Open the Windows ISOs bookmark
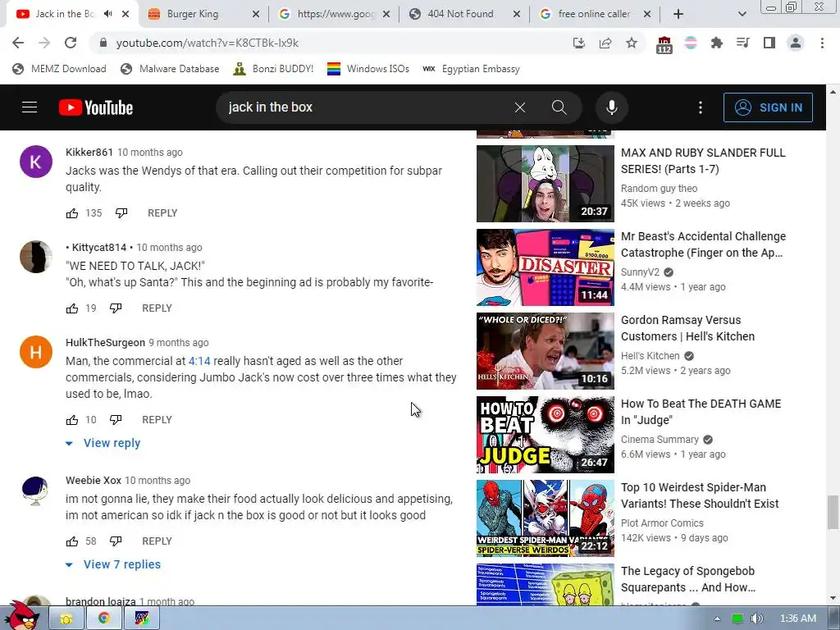 (x=368, y=69)
